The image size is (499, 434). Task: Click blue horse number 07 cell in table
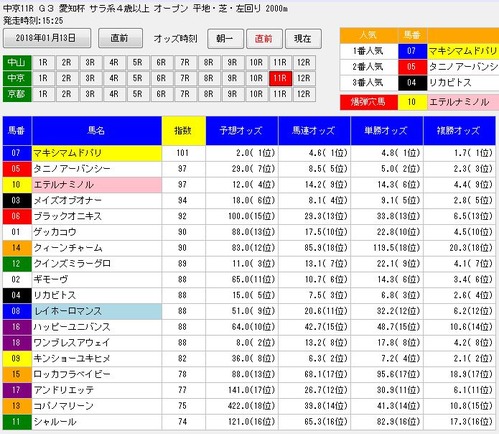(x=17, y=153)
